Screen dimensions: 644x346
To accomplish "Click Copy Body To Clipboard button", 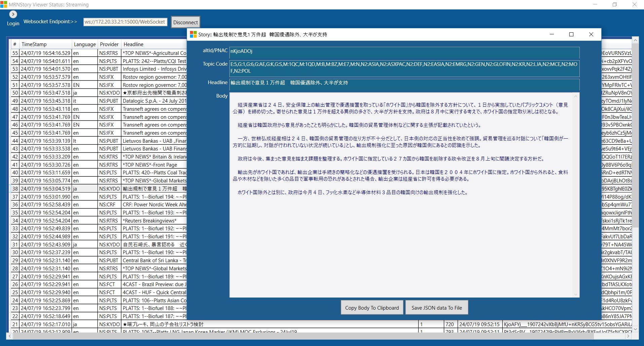I will (x=372, y=308).
